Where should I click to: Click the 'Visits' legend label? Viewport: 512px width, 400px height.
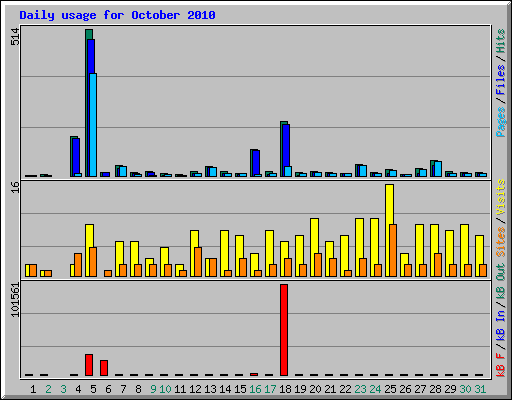(501, 197)
